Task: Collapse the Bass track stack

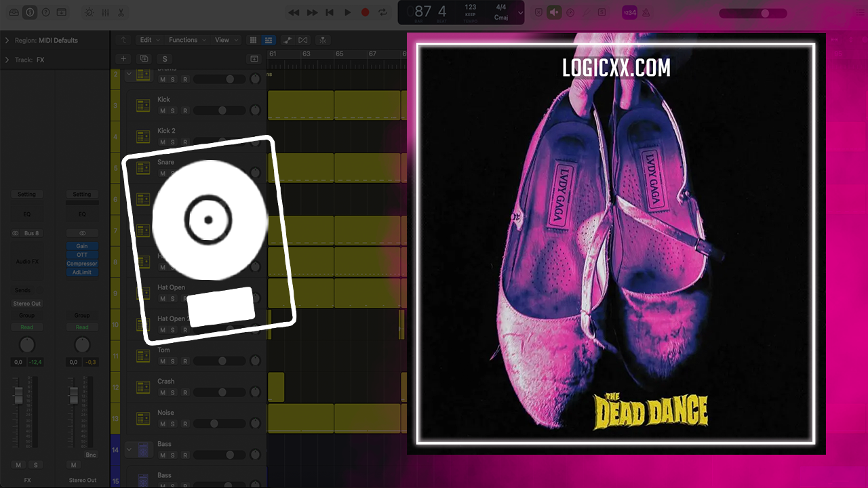Action: pyautogui.click(x=129, y=449)
